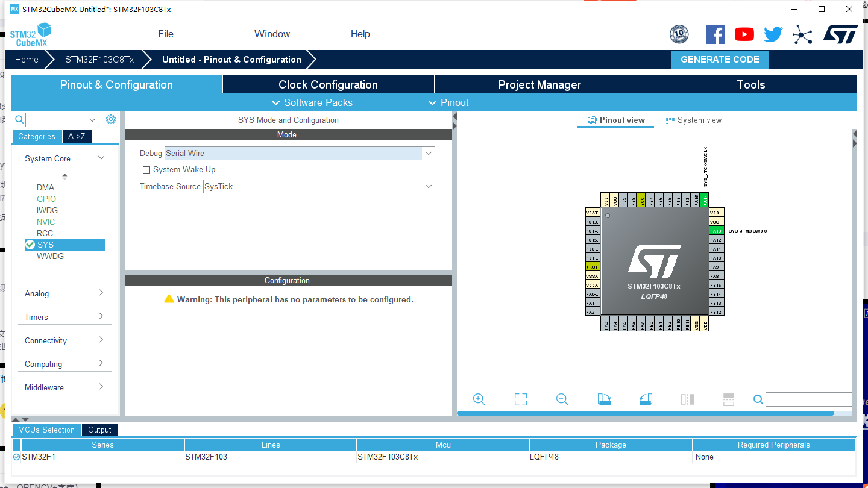Select pin PA8 on the chip
868x488 pixels.
pyautogui.click(x=716, y=276)
